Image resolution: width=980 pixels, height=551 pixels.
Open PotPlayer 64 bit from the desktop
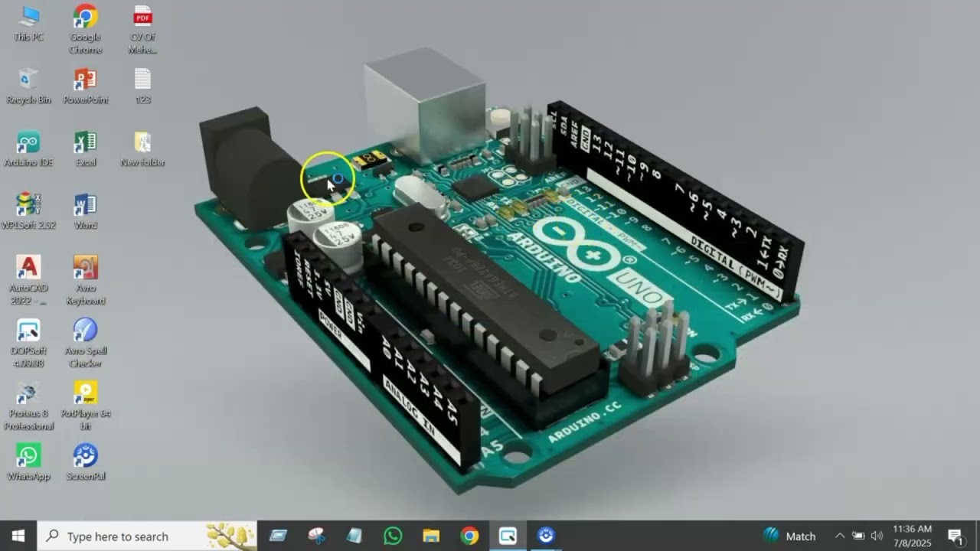[x=85, y=406]
